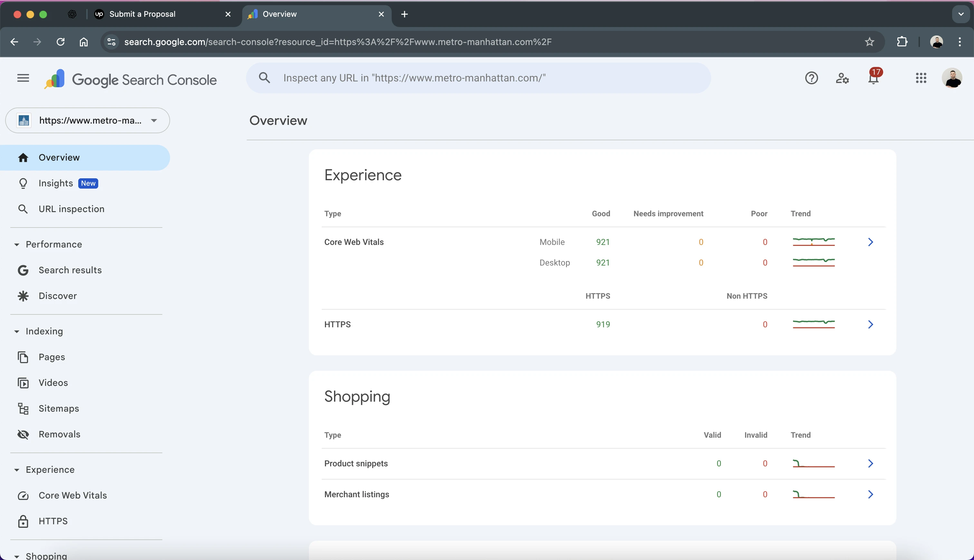Viewport: 974px width, 560px height.
Task: Collapse the Indexing section
Action: click(38, 331)
